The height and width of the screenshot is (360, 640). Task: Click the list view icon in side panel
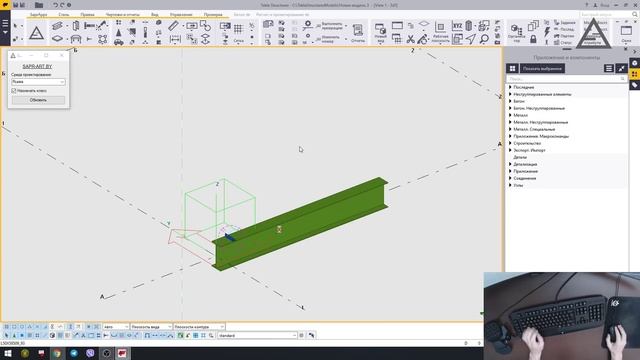(x=609, y=69)
